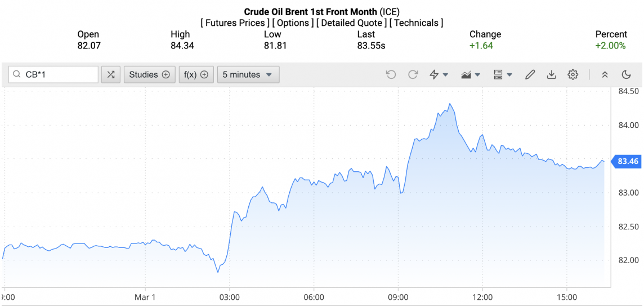Click the 83.46 current price label

627,162
